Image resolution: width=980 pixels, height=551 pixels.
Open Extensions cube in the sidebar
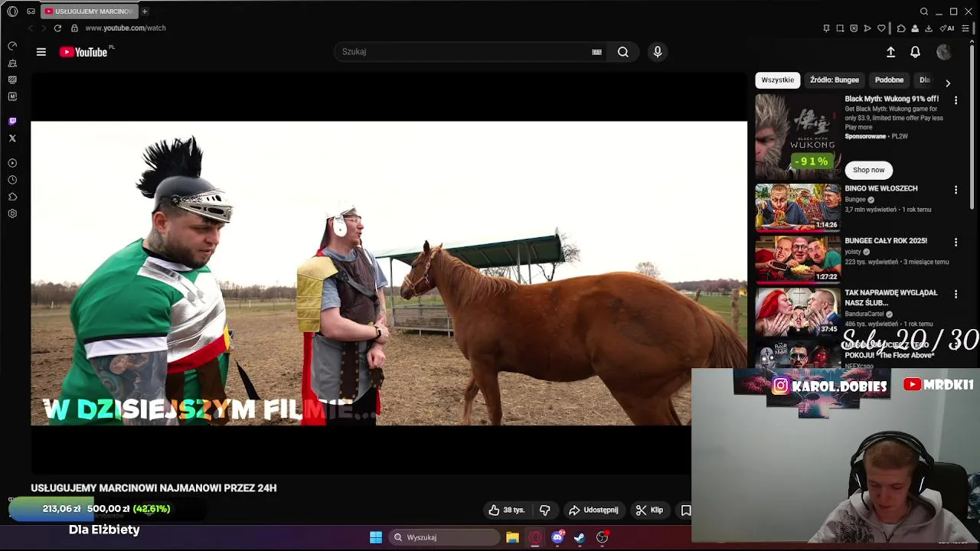tap(12, 197)
